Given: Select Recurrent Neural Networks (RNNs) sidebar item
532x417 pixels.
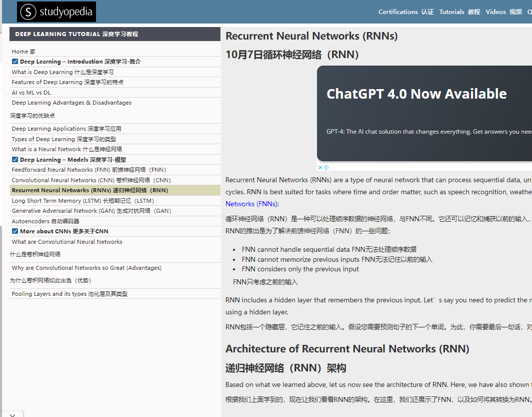Looking at the screenshot, I should click(115, 190).
